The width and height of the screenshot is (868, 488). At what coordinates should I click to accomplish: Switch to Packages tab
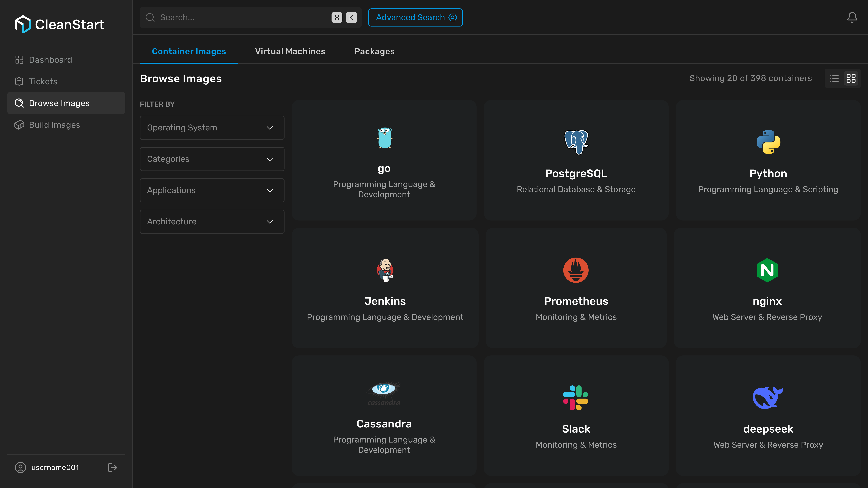coord(374,52)
